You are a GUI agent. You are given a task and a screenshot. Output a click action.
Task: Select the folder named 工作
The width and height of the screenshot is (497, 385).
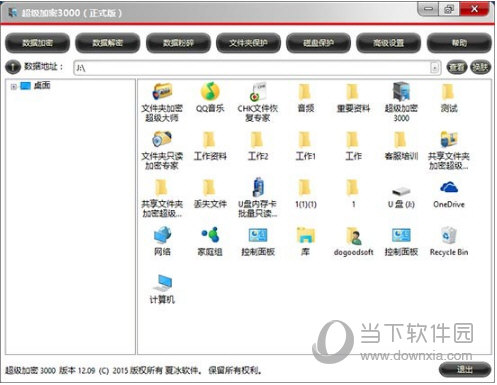pyautogui.click(x=353, y=146)
